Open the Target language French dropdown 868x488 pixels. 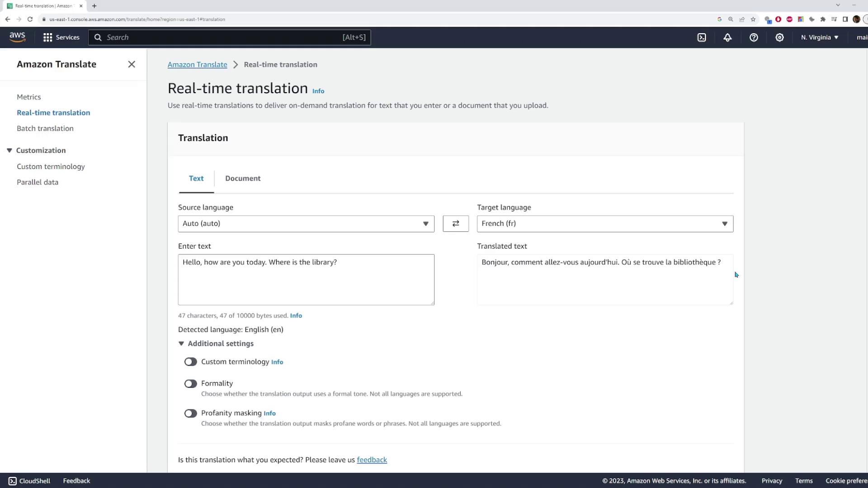[605, 224]
